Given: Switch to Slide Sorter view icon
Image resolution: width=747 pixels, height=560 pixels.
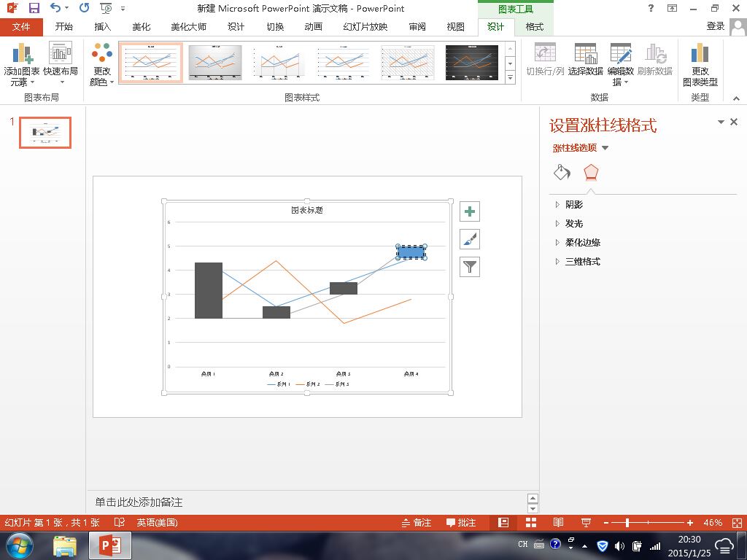Looking at the screenshot, I should tap(531, 523).
